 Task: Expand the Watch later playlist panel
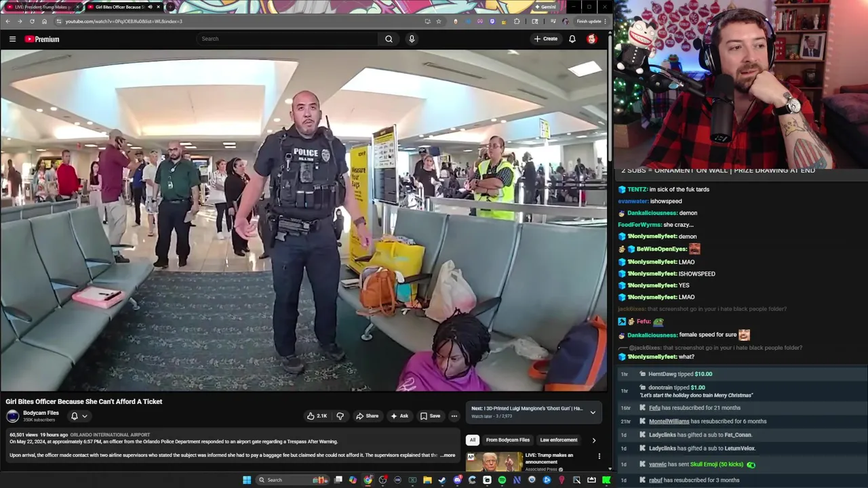593,412
